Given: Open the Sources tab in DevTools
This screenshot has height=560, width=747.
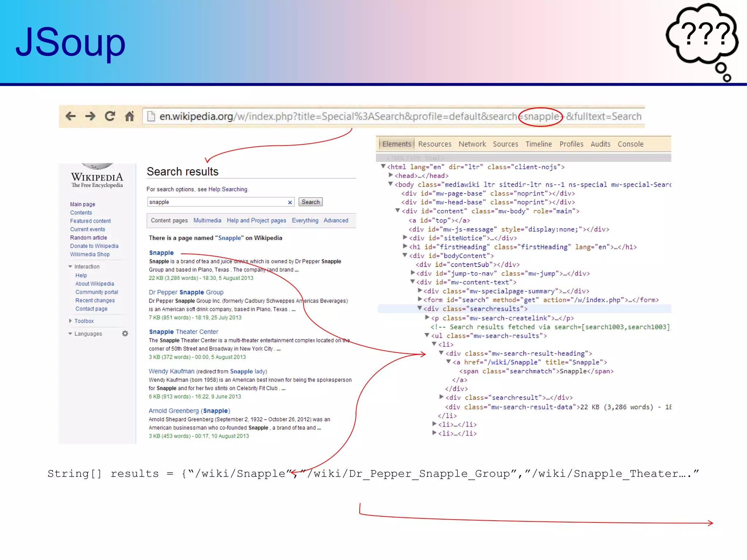Looking at the screenshot, I should pyautogui.click(x=506, y=144).
